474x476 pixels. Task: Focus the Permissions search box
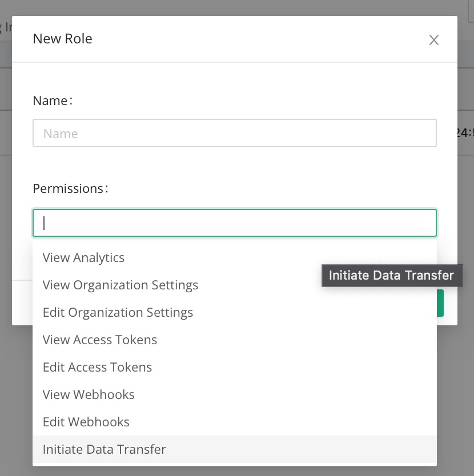pos(234,223)
